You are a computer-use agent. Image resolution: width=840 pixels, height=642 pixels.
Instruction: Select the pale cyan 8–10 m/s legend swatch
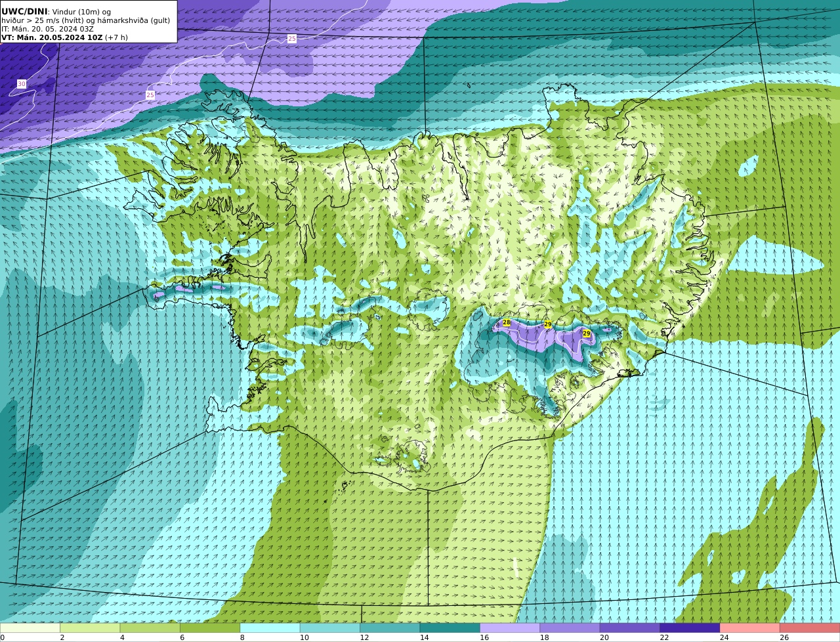(x=270, y=628)
